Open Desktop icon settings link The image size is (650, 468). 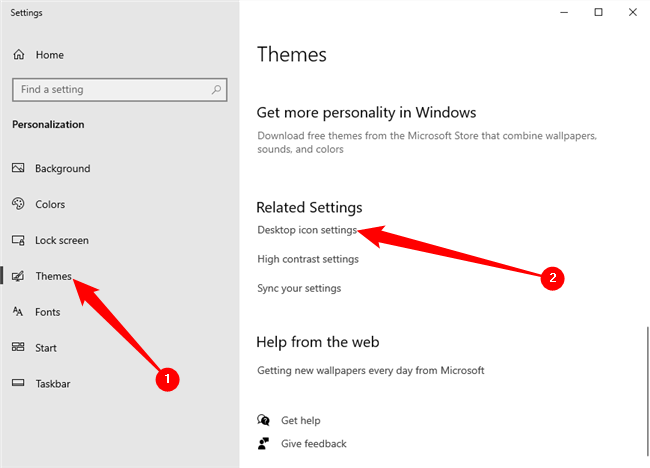click(307, 231)
